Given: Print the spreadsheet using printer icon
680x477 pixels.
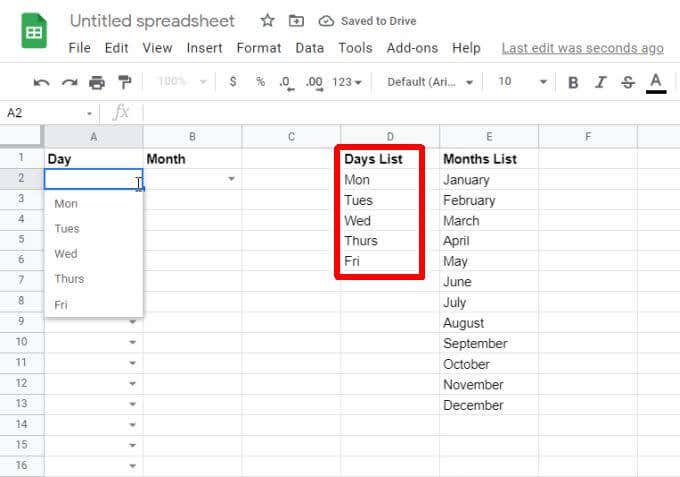Looking at the screenshot, I should [x=97, y=83].
